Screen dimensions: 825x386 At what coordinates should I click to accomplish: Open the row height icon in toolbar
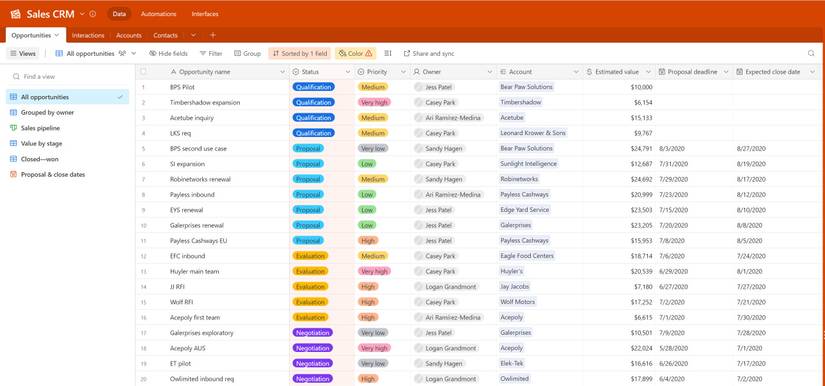tap(388, 53)
